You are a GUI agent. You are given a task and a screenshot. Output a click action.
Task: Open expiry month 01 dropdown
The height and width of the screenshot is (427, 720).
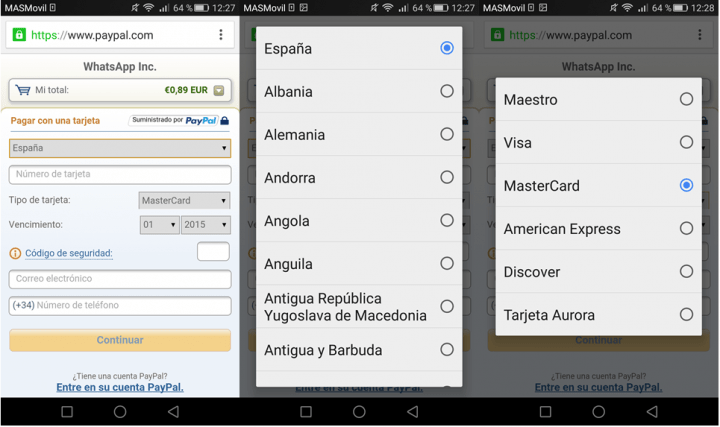[x=158, y=225]
